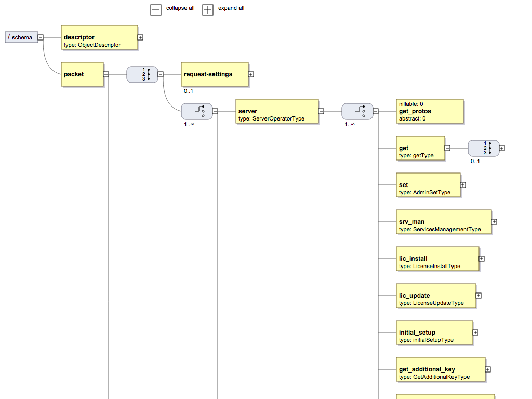Screen dimensions: 532x399
Task: Click the sequence compositor icon after get
Action: (484, 148)
